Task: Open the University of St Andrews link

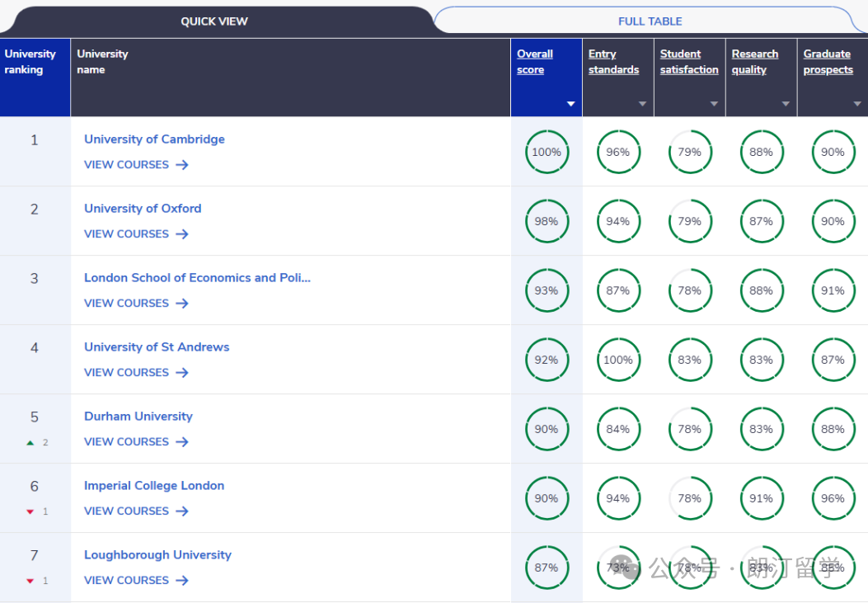Action: pos(157,346)
